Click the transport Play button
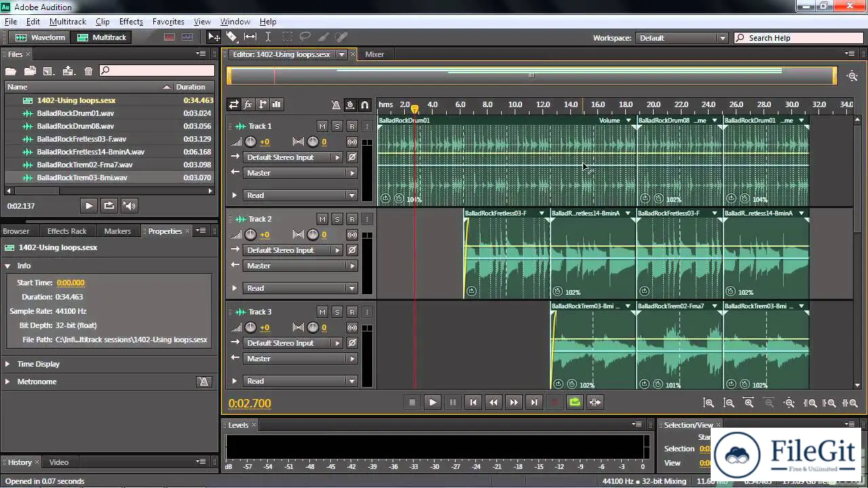The image size is (868, 488). pyautogui.click(x=432, y=402)
